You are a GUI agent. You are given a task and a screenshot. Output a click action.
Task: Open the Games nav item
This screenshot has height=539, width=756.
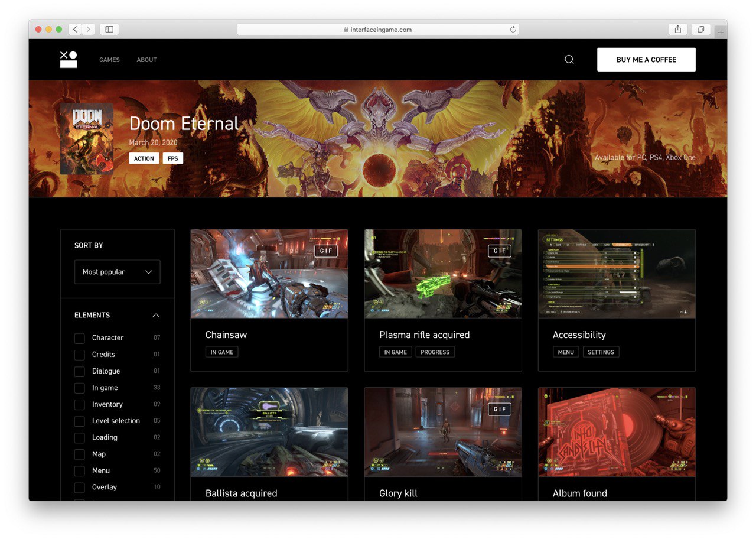(109, 60)
